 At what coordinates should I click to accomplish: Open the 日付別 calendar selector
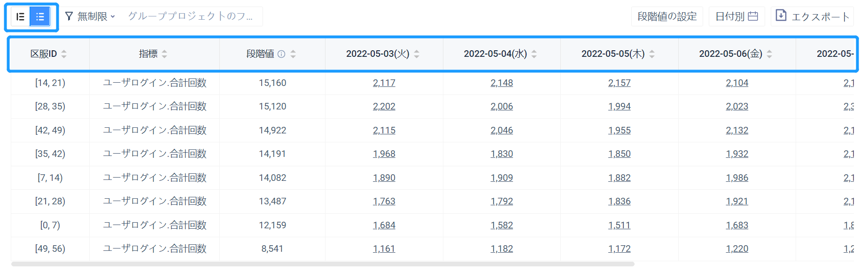coord(736,16)
